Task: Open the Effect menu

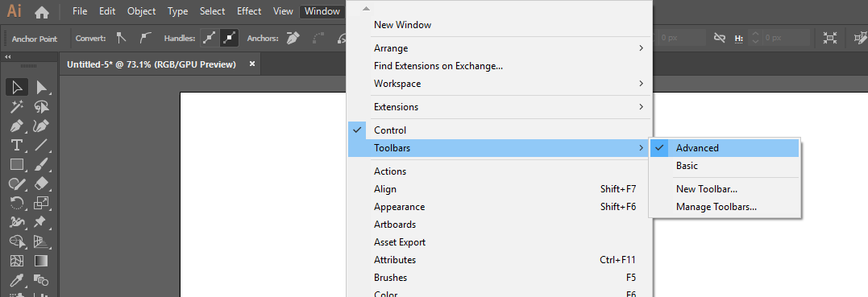Action: [x=249, y=11]
